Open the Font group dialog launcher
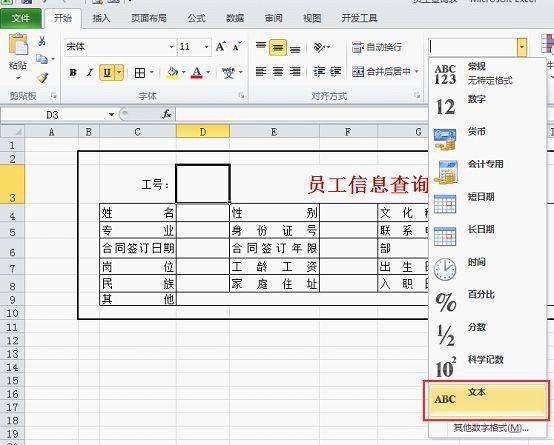This screenshot has width=554, height=445. click(x=241, y=95)
